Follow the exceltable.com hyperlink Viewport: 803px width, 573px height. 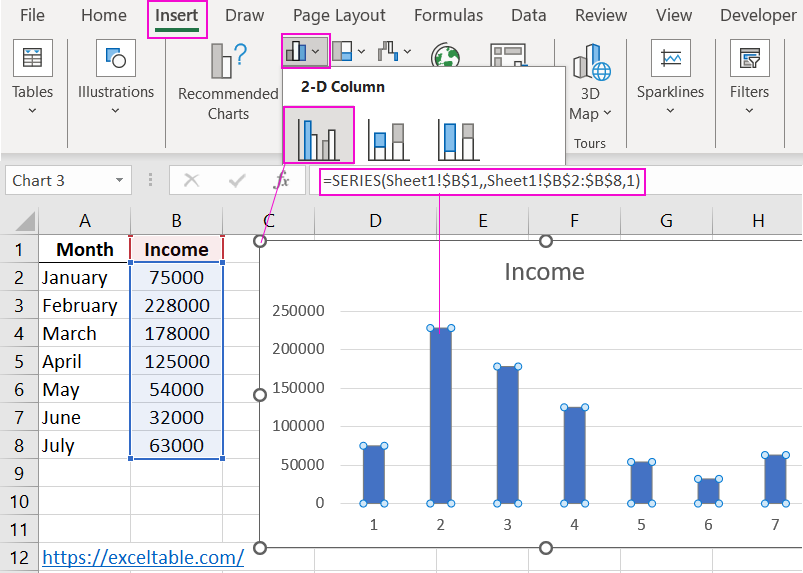pyautogui.click(x=143, y=557)
